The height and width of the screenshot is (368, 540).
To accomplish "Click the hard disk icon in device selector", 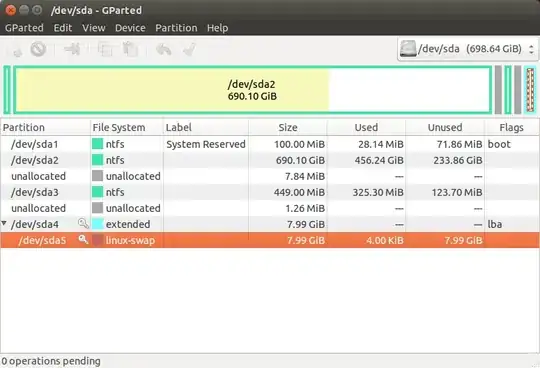I will tap(408, 49).
